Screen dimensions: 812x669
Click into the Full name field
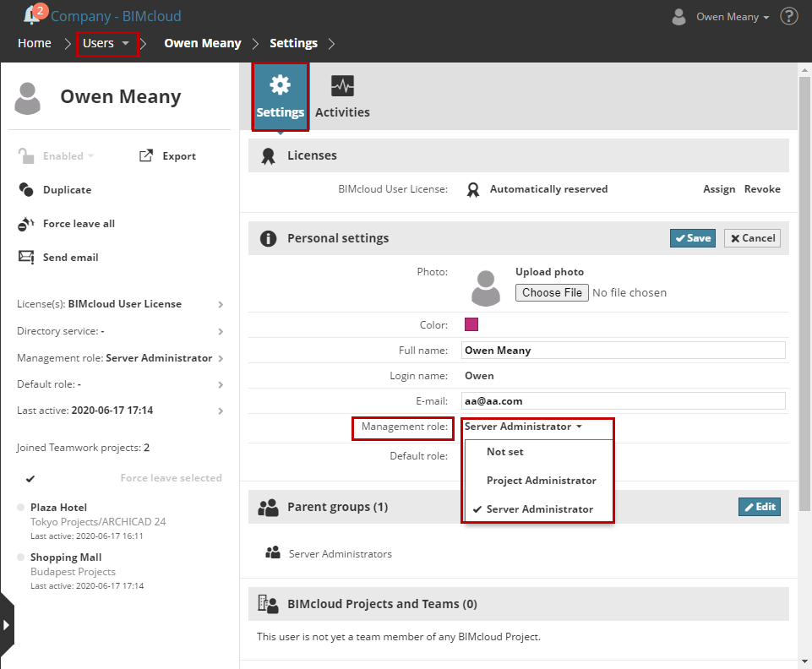[x=624, y=350]
